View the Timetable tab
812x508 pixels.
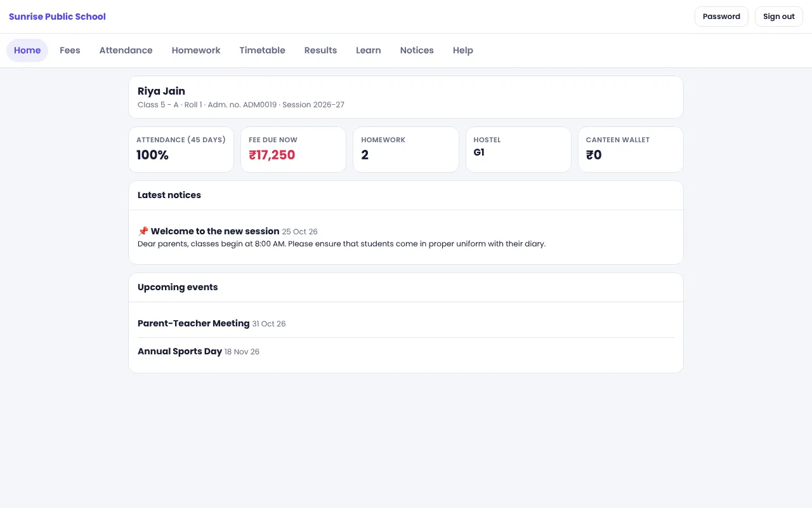tap(262, 50)
